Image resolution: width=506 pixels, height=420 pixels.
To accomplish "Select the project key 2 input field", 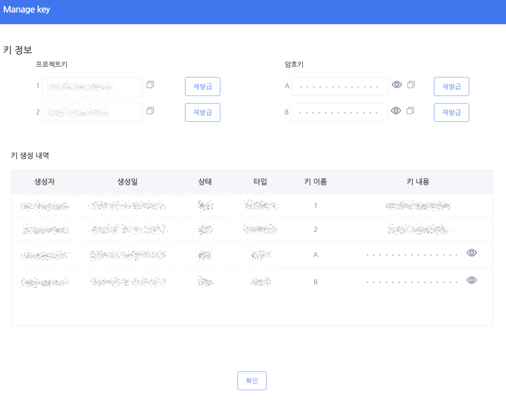I will tap(92, 113).
